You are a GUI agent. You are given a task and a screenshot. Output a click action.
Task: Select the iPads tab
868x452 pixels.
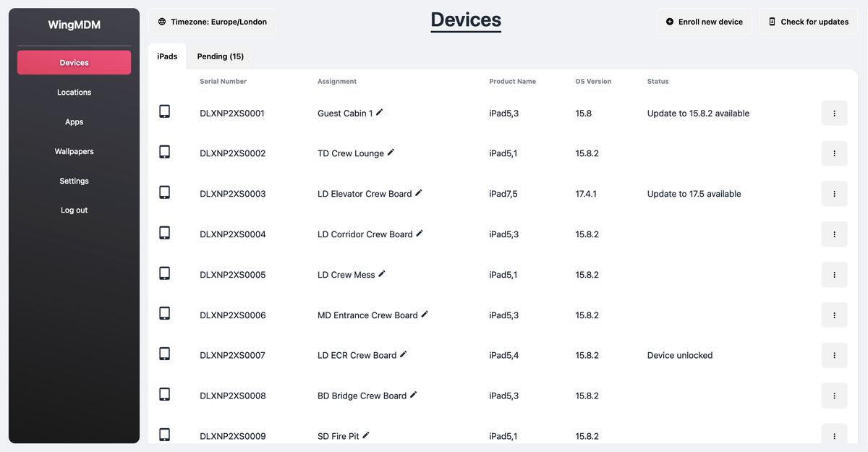tap(167, 56)
